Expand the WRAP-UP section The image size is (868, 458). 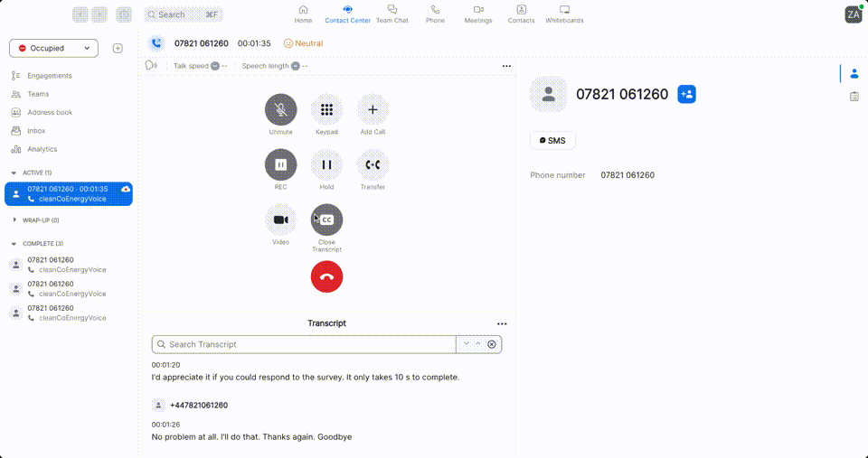point(14,220)
